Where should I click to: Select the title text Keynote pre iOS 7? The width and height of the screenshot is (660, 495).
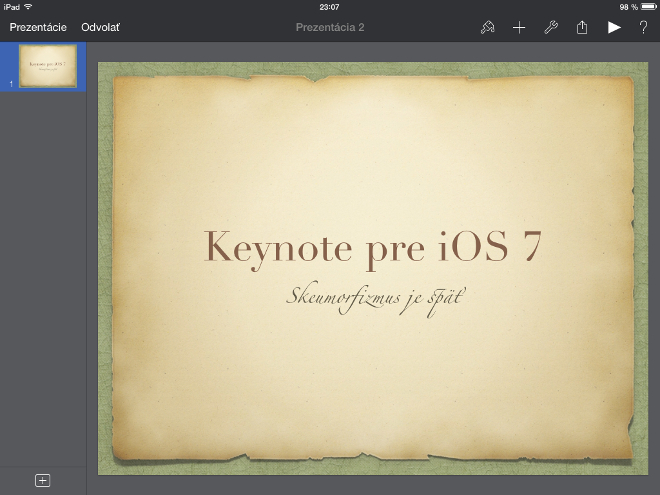click(373, 249)
